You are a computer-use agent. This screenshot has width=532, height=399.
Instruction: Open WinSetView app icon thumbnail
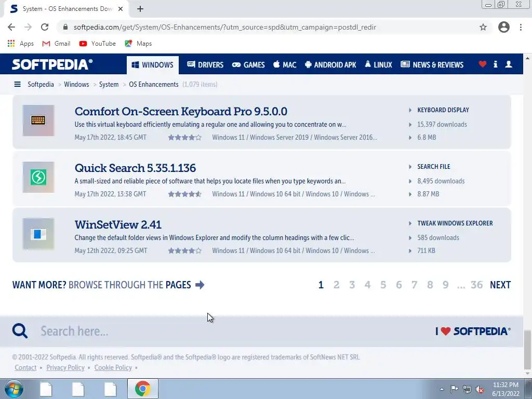[38, 234]
